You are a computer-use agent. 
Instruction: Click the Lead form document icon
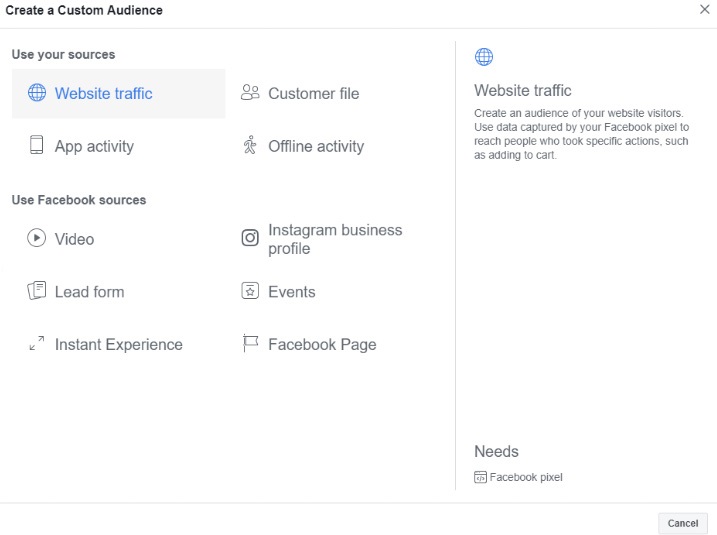(x=37, y=290)
